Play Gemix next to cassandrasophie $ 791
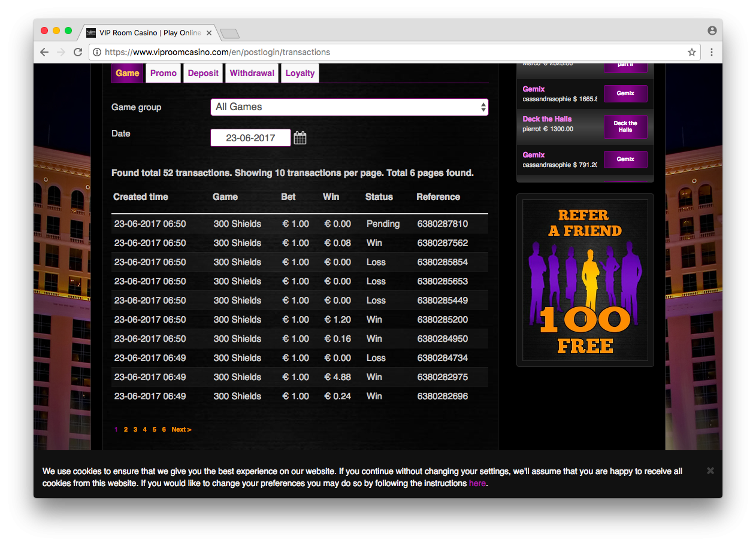Viewport: 756px width, 546px height. [625, 159]
